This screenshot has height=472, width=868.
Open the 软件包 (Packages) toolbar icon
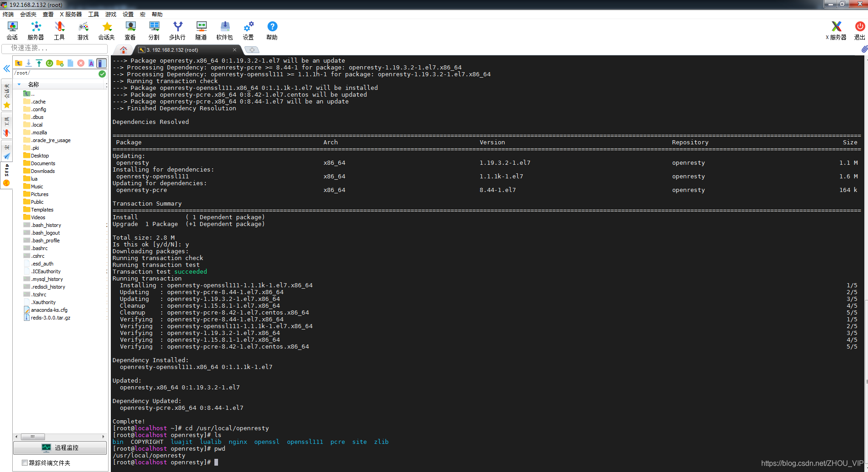pyautogui.click(x=225, y=31)
